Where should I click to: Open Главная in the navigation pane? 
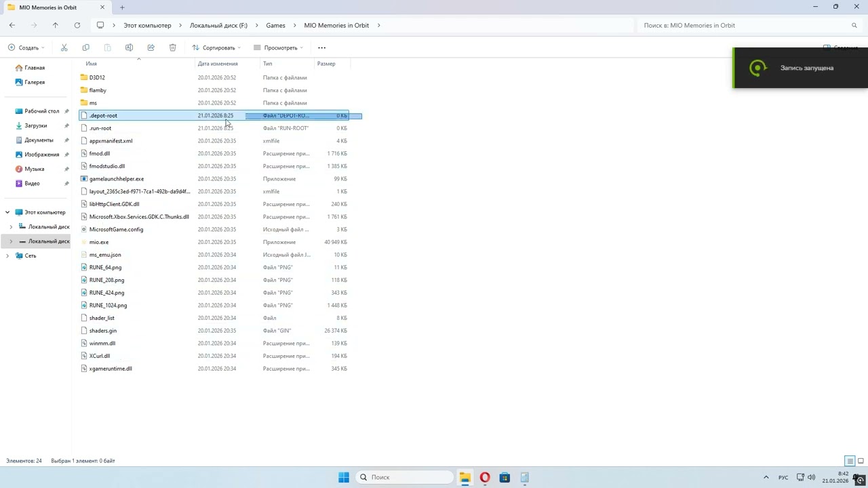(x=35, y=68)
